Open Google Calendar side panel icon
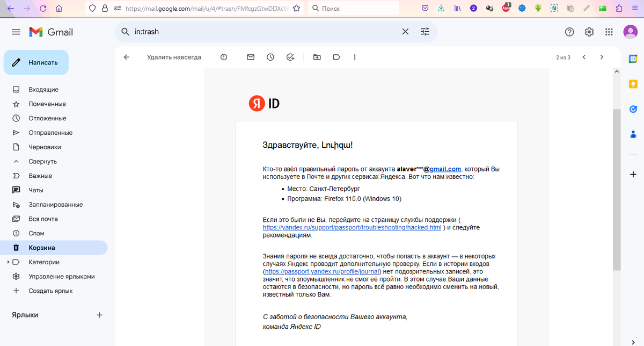This screenshot has width=644, height=346. coord(633,59)
